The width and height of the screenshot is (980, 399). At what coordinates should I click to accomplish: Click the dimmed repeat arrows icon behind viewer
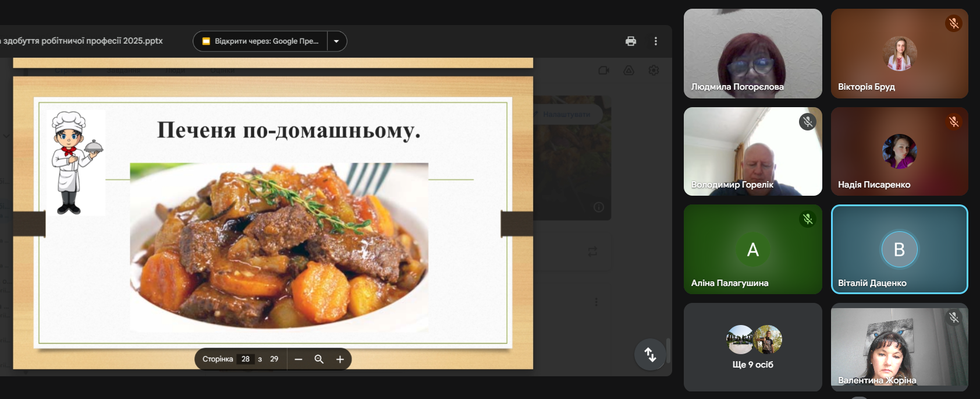(592, 252)
